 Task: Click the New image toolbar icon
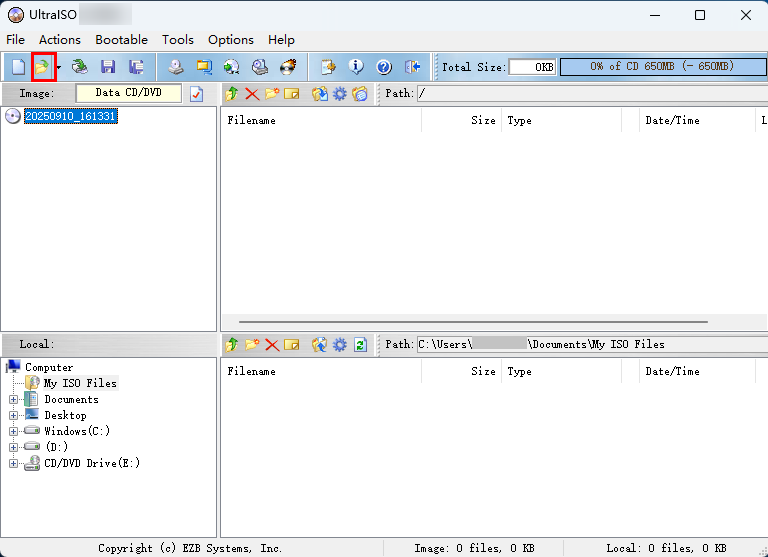point(18,67)
